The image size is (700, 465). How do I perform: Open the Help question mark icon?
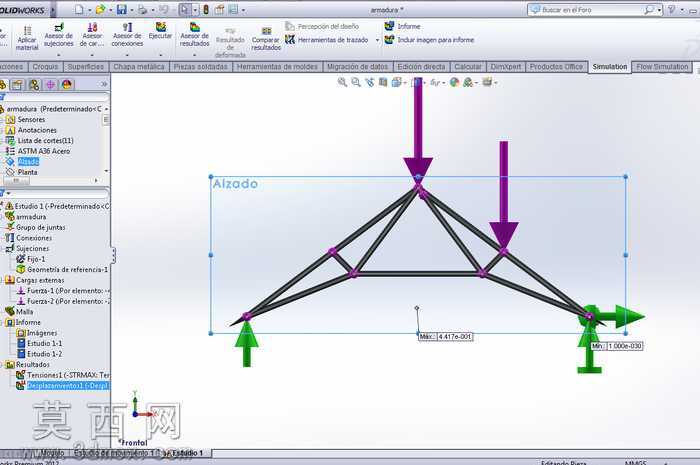tap(671, 9)
